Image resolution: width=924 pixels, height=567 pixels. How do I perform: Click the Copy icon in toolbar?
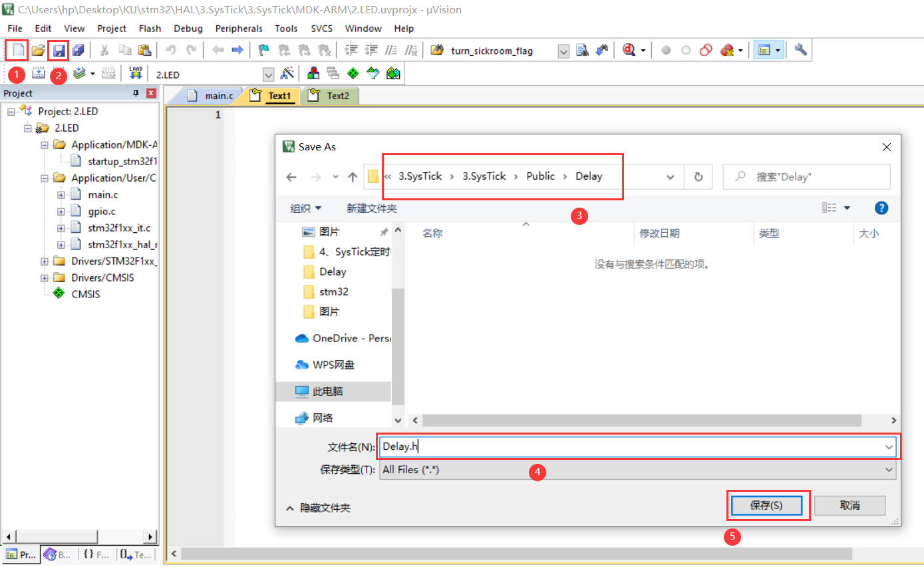(124, 50)
